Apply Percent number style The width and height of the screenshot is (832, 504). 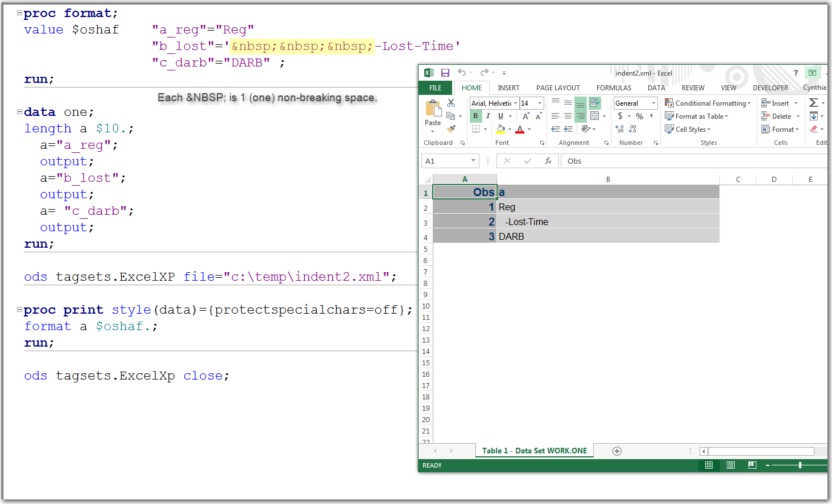pos(639,115)
